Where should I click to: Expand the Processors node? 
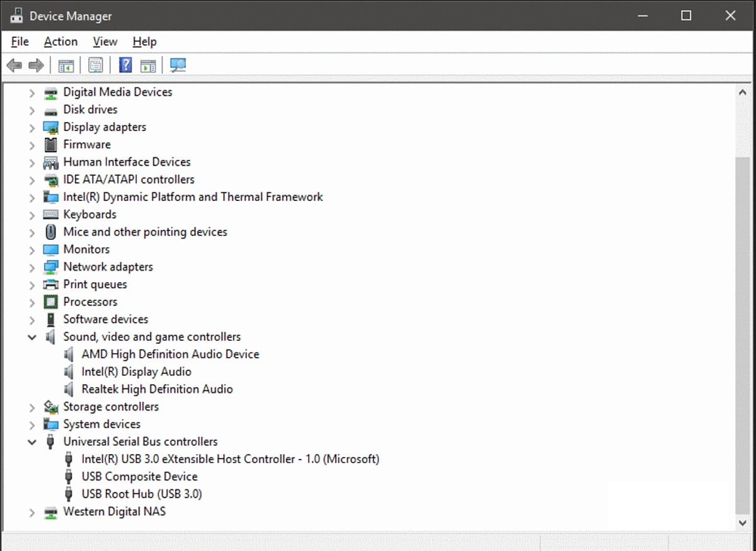click(x=32, y=303)
